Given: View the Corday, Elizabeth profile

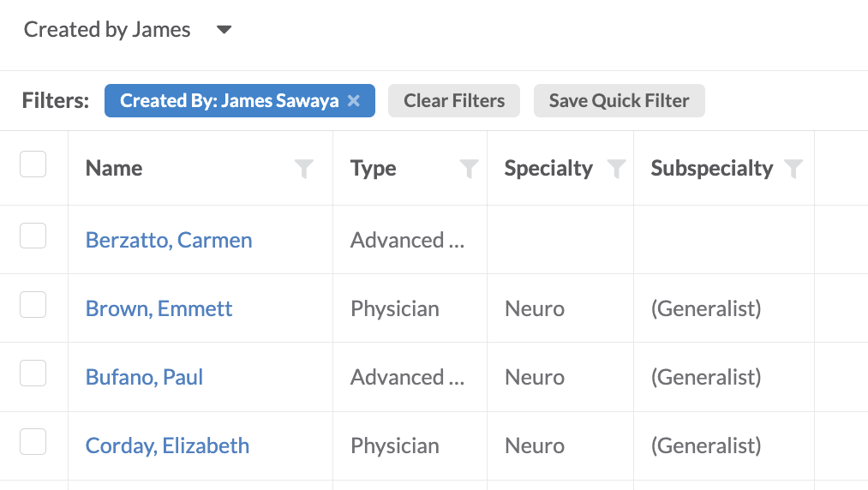Looking at the screenshot, I should [167, 445].
